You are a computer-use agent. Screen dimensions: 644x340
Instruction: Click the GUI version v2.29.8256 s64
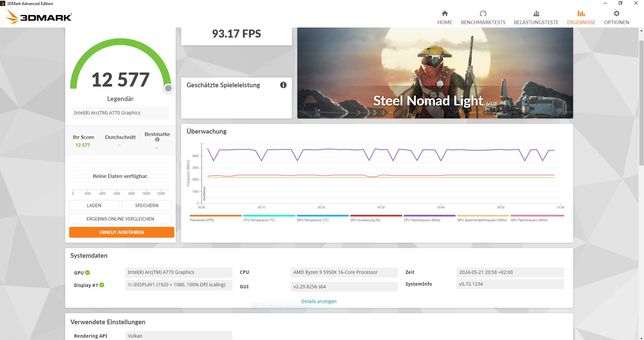[x=344, y=287]
